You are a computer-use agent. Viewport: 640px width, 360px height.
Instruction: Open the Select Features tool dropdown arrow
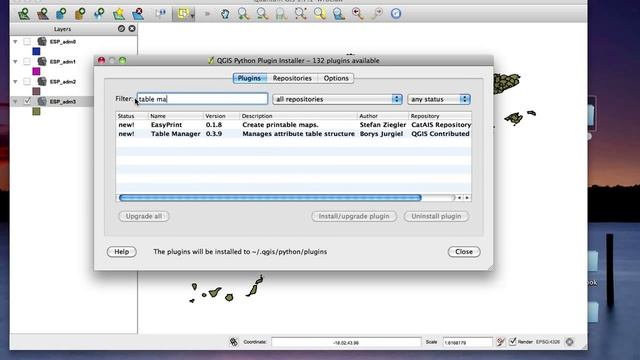[x=192, y=15]
